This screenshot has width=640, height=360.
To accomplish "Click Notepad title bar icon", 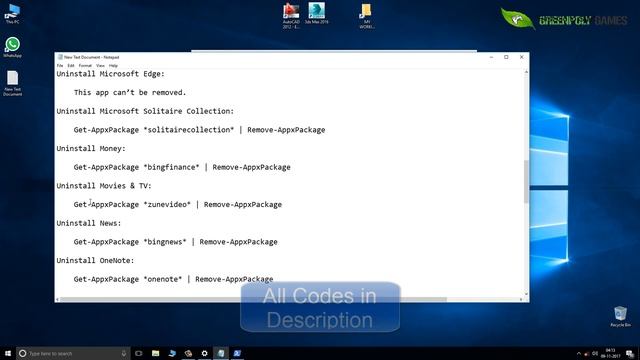I will [60, 57].
